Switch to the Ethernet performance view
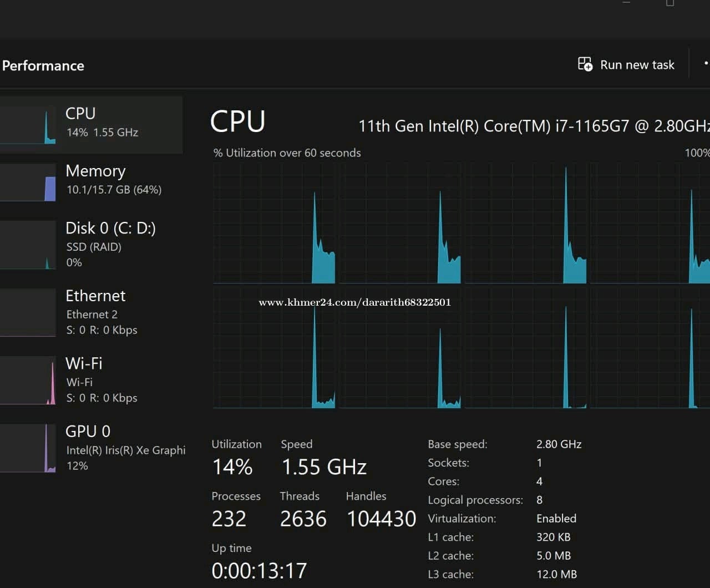The image size is (710, 588). point(95,311)
